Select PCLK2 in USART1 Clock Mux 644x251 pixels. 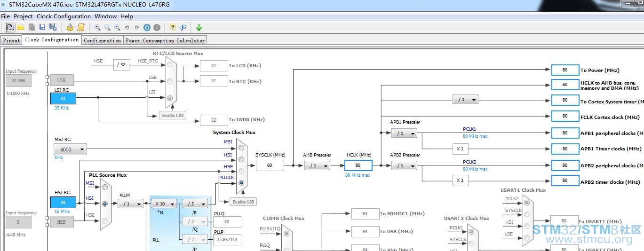526,203
